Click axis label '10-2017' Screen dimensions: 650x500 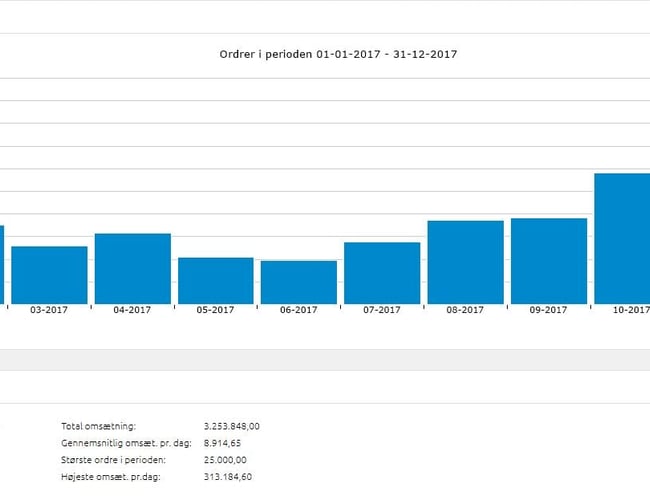pos(631,310)
